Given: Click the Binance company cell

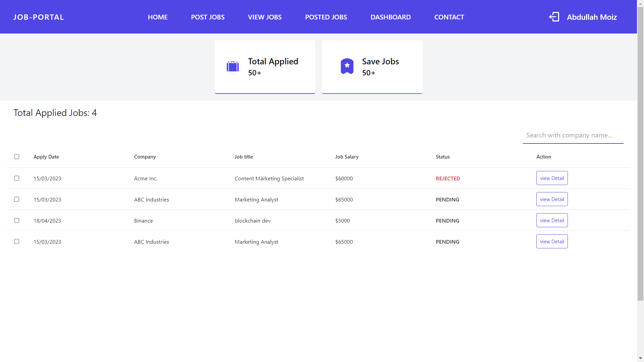Looking at the screenshot, I should (143, 221).
